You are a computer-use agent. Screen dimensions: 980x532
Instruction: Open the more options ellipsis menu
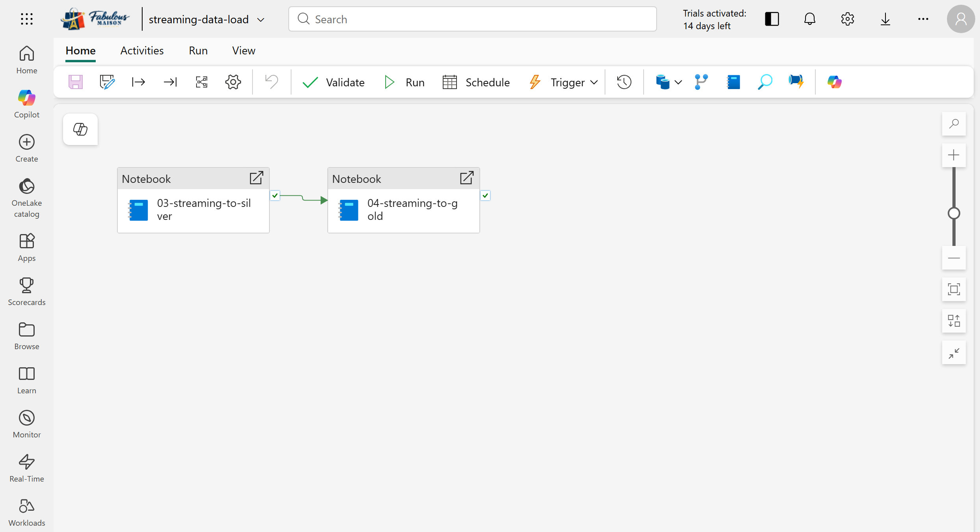pos(923,19)
